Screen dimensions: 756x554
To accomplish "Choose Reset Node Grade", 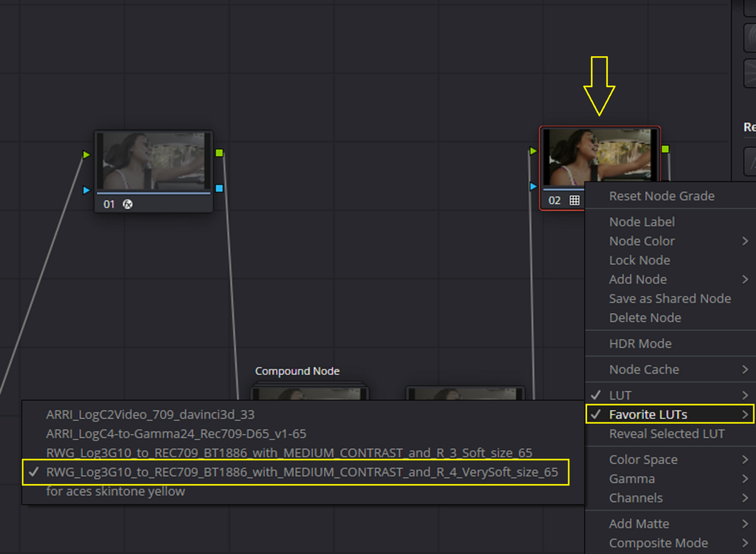I will (x=670, y=196).
